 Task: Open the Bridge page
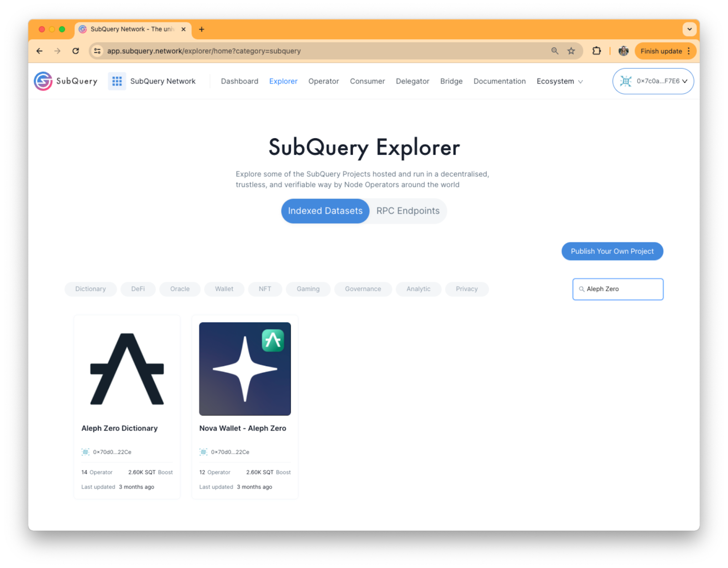click(x=451, y=81)
